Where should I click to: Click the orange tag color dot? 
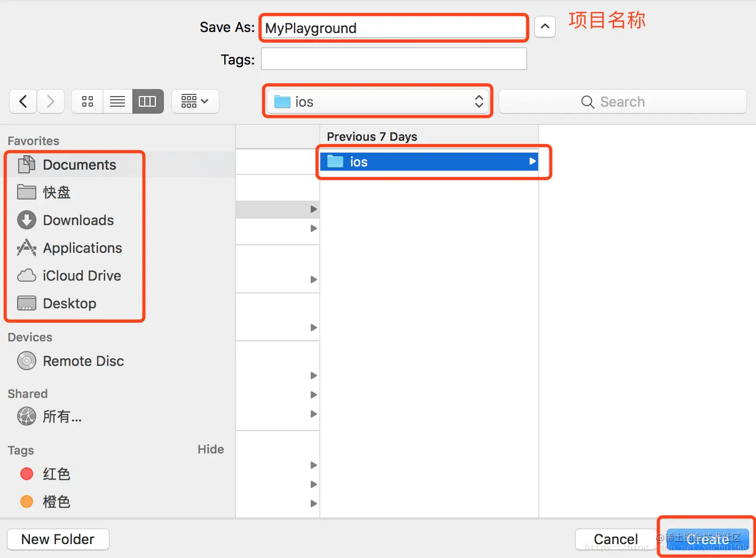[27, 501]
